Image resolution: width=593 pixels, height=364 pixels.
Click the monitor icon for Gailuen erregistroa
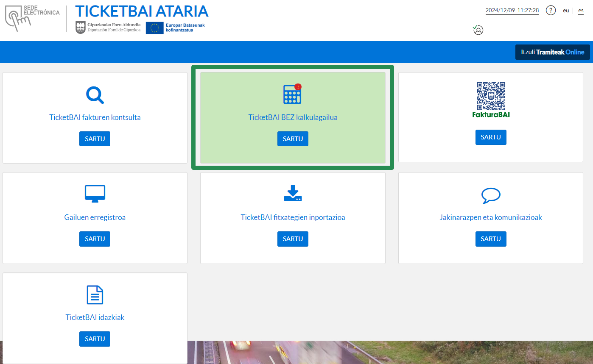tap(95, 194)
